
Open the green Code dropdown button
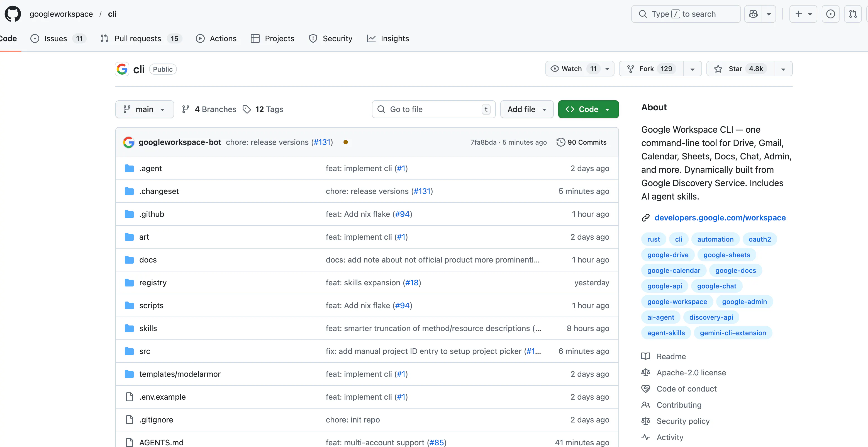click(588, 109)
